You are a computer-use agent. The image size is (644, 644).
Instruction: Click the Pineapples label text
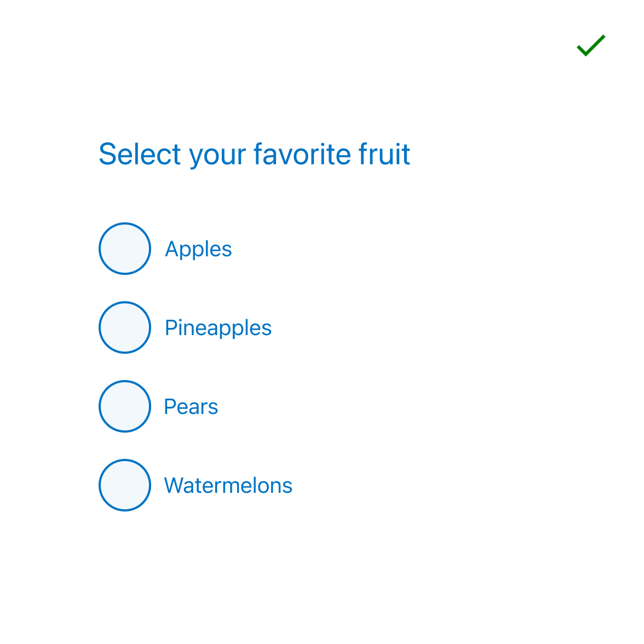tap(218, 327)
